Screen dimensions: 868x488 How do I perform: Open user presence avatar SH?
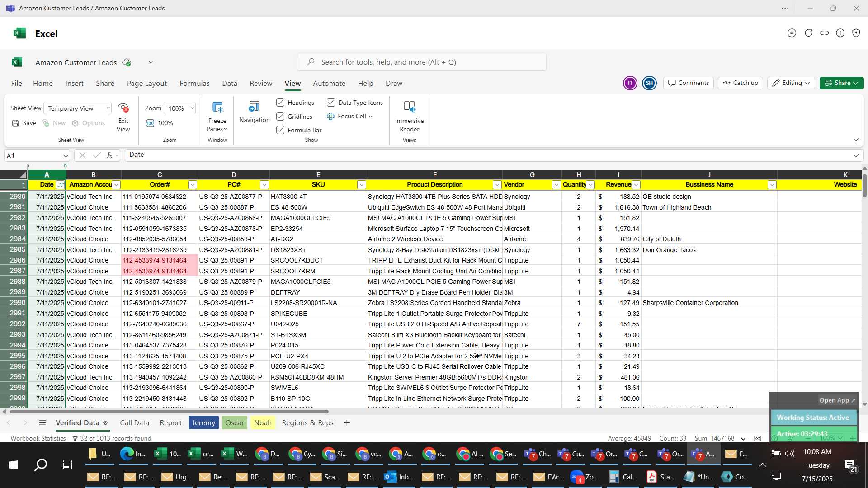(x=649, y=83)
